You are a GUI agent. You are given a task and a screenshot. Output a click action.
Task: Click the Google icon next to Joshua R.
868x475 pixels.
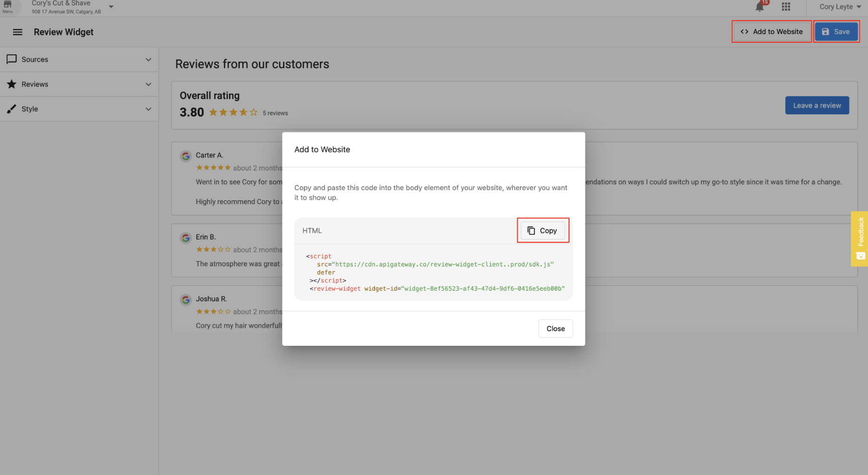click(186, 300)
